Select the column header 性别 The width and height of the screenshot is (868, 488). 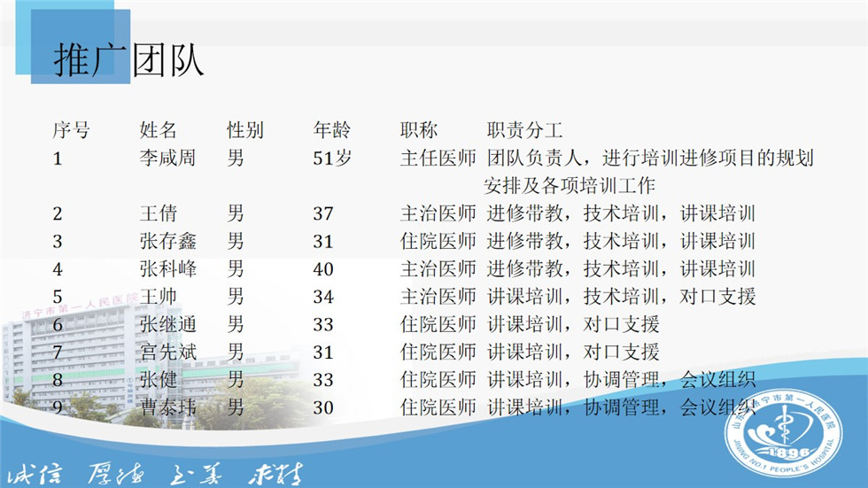click(244, 130)
